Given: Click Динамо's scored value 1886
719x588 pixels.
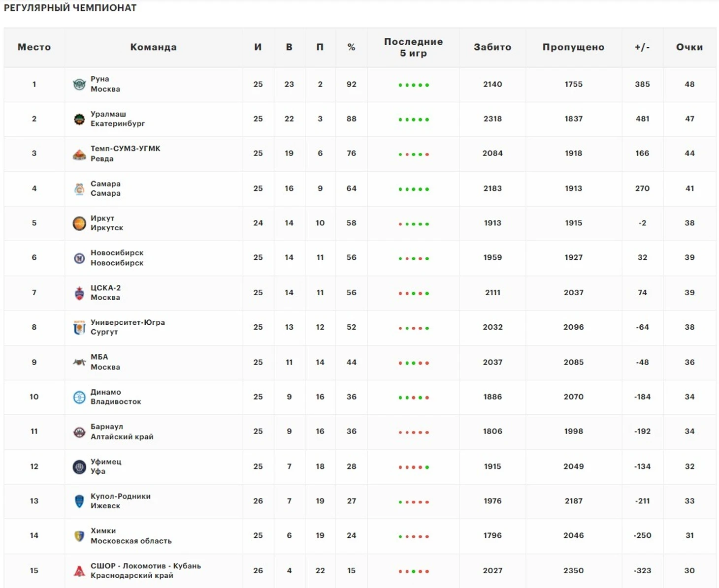Looking at the screenshot, I should coord(492,397).
